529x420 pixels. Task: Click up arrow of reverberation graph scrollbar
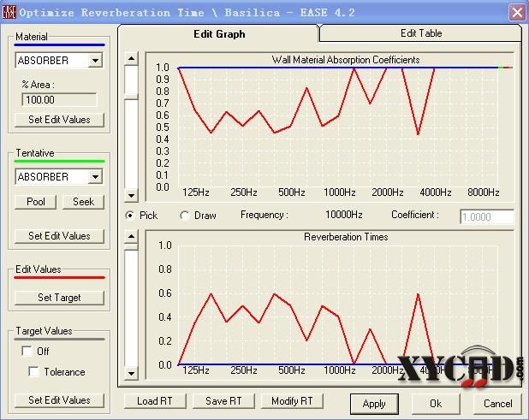(131, 236)
